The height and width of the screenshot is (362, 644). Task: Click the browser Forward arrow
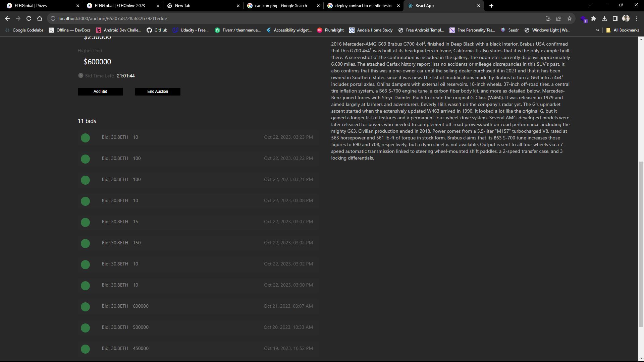[18, 18]
